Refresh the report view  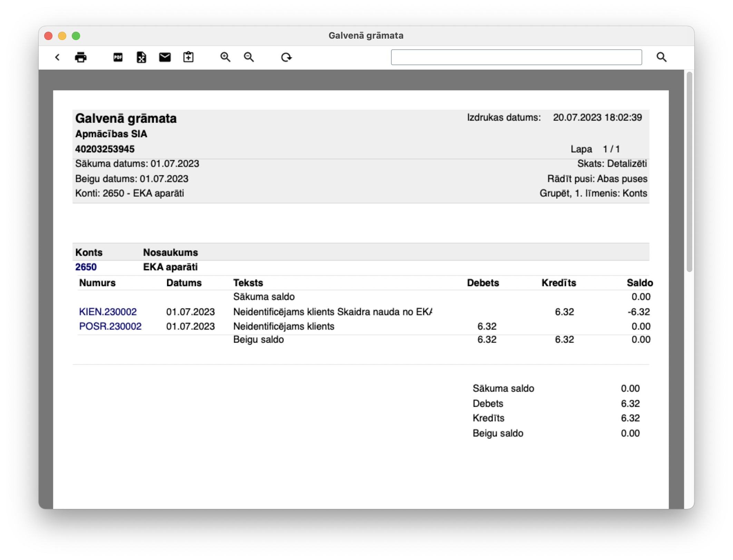click(x=286, y=57)
